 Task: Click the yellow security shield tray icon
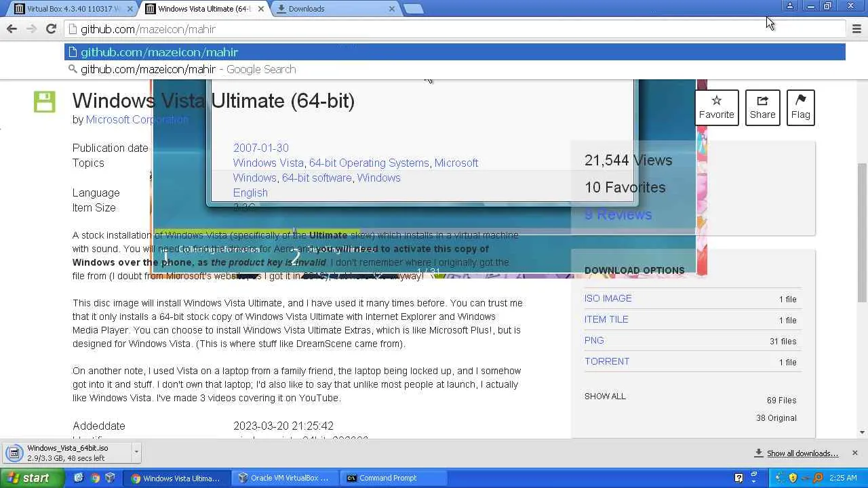pos(793,478)
